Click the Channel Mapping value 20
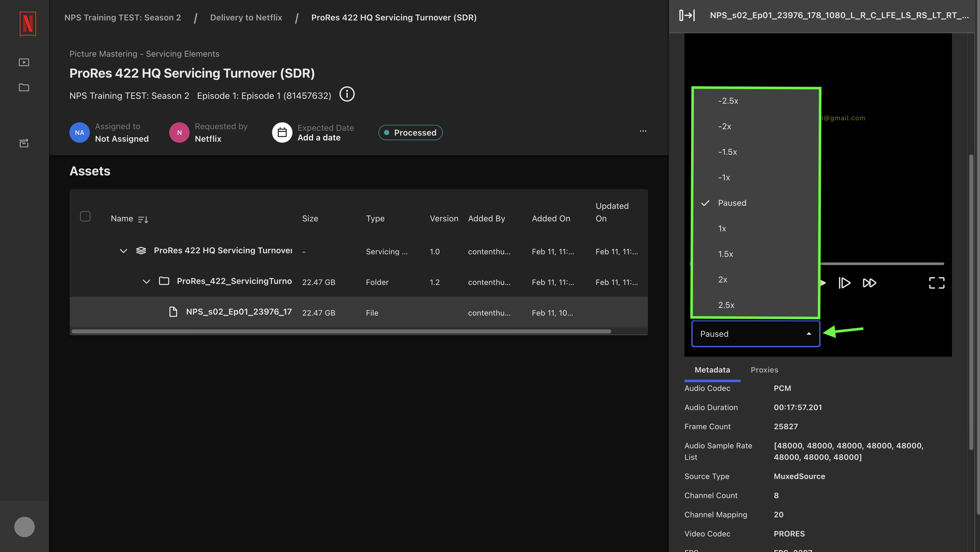Screen dimensions: 980x552 (778, 515)
